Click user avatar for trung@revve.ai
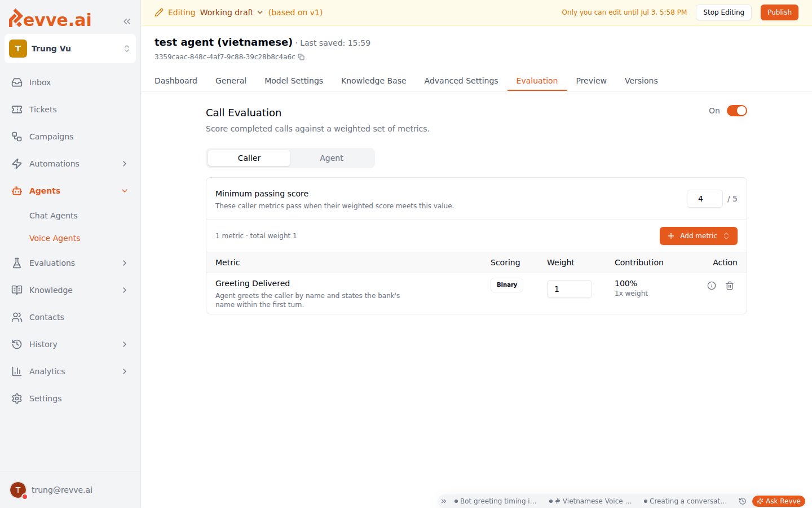This screenshot has height=508, width=812. click(x=18, y=490)
